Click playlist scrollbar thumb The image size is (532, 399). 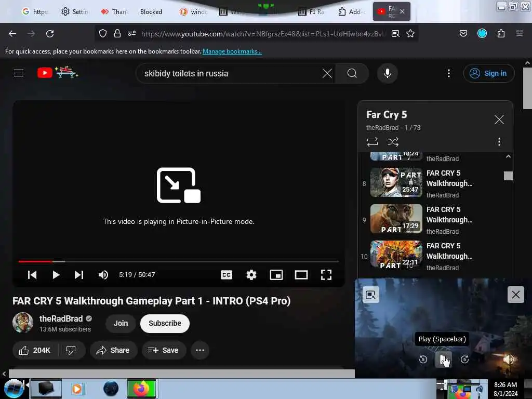click(x=508, y=176)
